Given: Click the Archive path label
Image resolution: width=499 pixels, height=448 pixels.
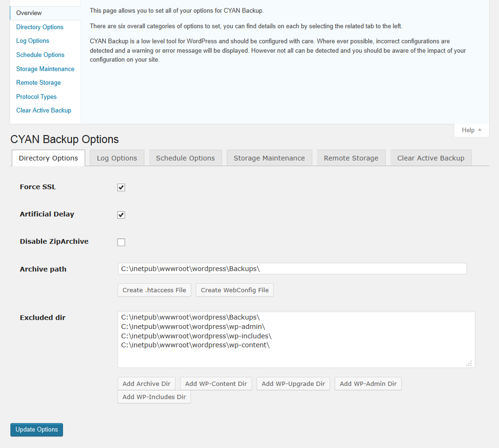Looking at the screenshot, I should pyautogui.click(x=43, y=269).
